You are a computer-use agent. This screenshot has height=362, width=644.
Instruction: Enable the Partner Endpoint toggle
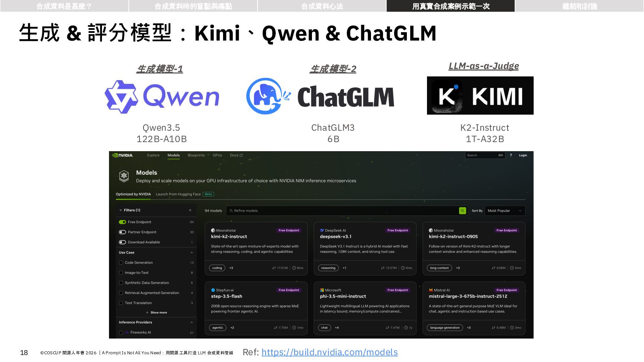[x=122, y=232]
